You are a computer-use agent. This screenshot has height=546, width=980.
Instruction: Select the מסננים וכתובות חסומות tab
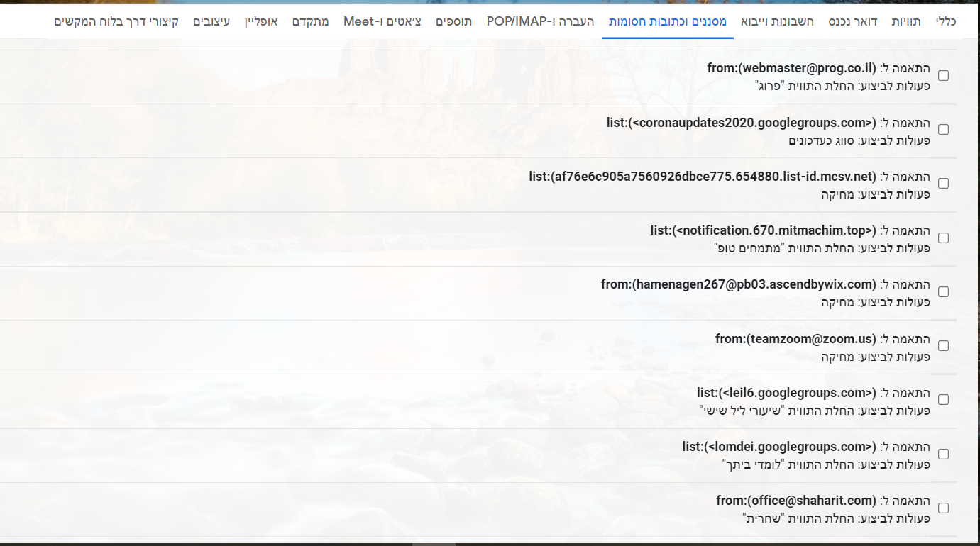click(x=668, y=21)
